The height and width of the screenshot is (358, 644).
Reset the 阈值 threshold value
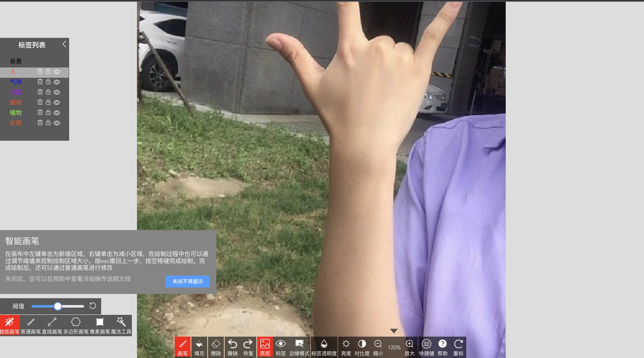pyautogui.click(x=92, y=306)
